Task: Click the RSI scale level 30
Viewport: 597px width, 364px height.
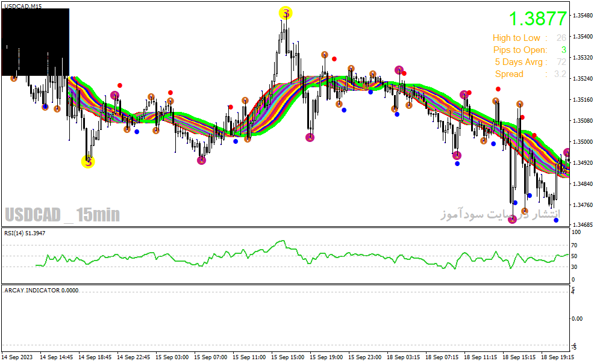Action: click(x=574, y=267)
